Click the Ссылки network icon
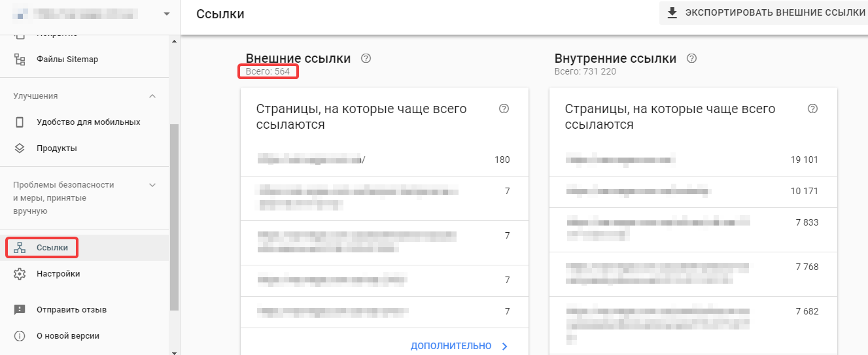This screenshot has width=868, height=355. point(20,248)
